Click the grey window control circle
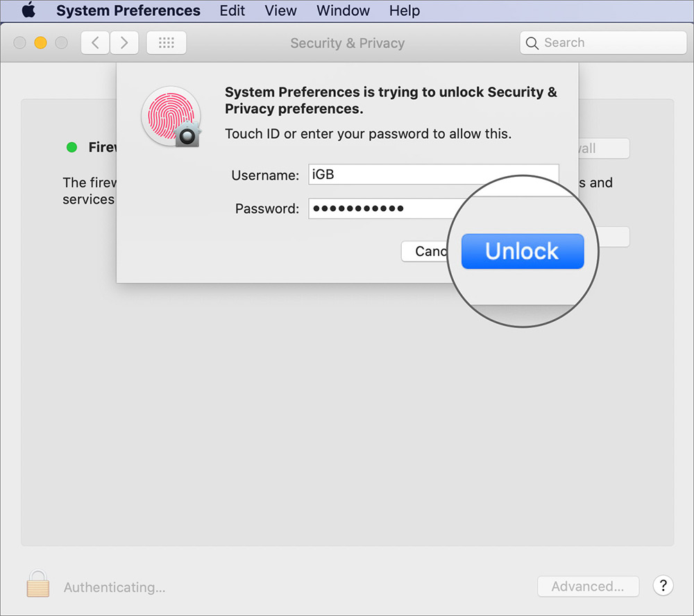This screenshot has width=694, height=616. pos(61,42)
